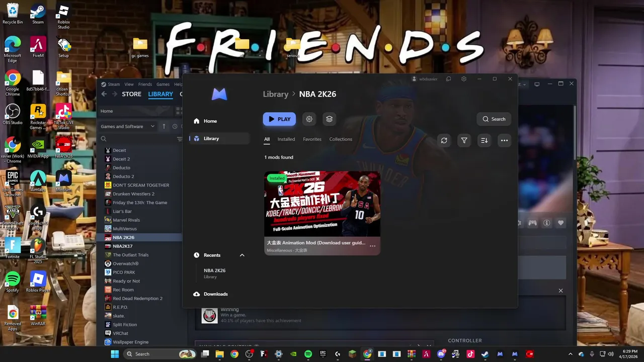
Task: Click the Modrinth logo in the sidebar
Action: point(219,95)
